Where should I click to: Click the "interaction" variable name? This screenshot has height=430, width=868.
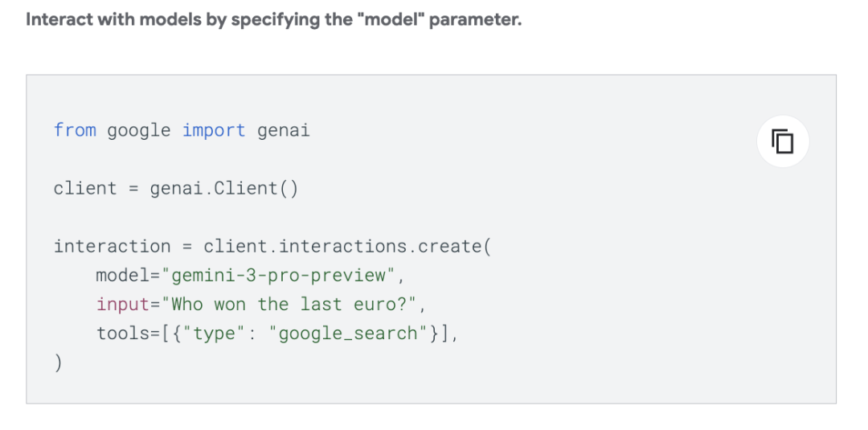click(112, 246)
